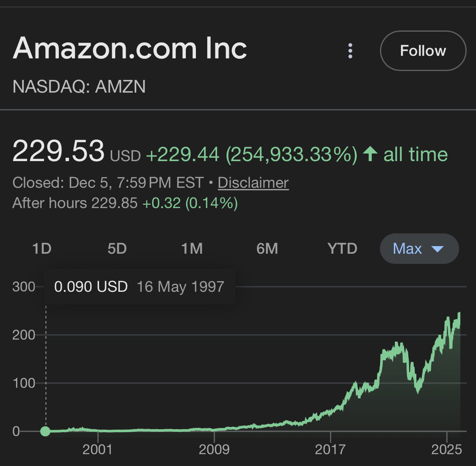The image size is (476, 466).
Task: Show the 6M chart range
Action: 267,249
